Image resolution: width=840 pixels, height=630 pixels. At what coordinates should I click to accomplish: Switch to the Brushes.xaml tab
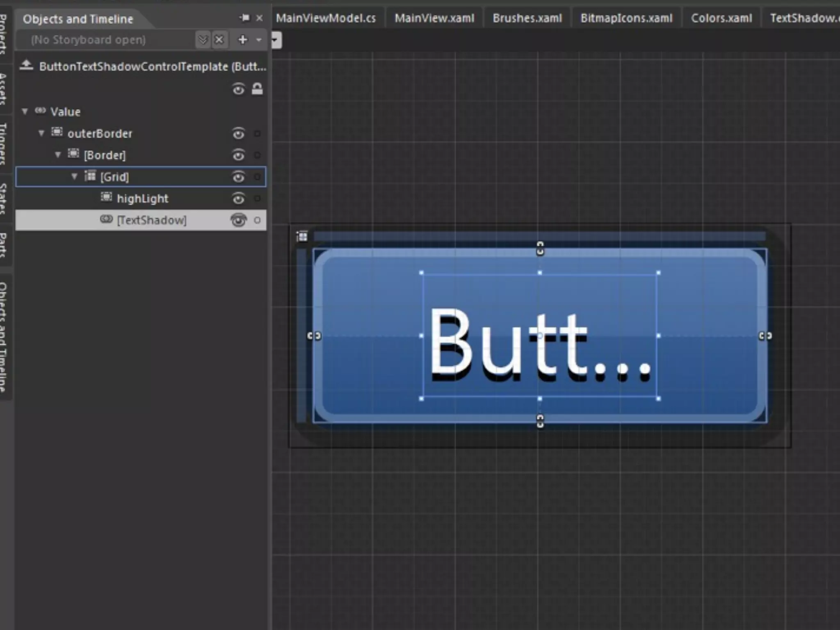527,18
